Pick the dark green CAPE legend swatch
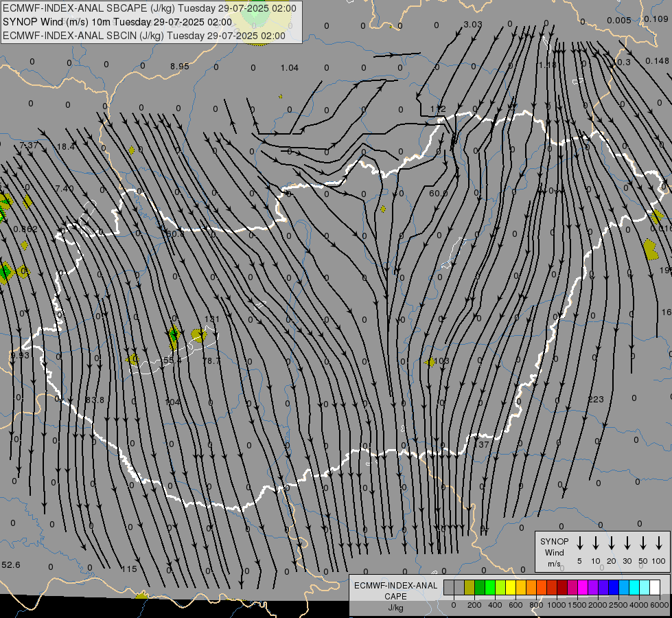This screenshot has height=618, width=672. tap(480, 587)
